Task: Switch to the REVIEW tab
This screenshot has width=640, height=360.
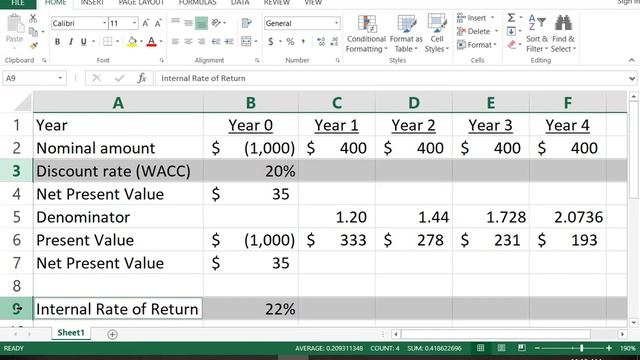Action: (x=277, y=3)
